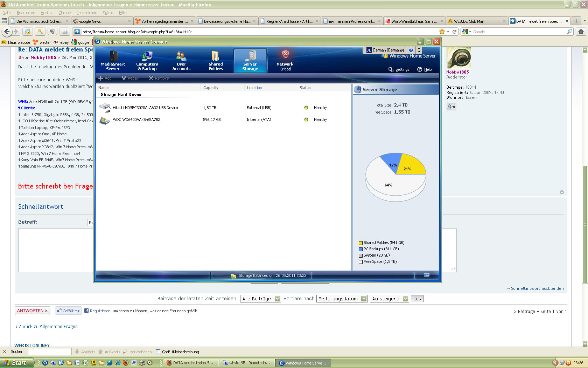This screenshot has height=368, width=588.
Task: Open the Lesezeichen menu
Action: point(87,13)
